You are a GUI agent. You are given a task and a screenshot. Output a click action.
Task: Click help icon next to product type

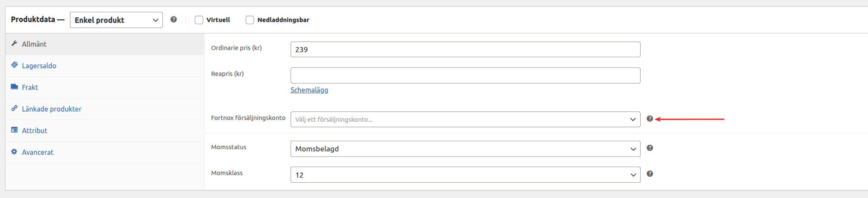[x=174, y=20]
